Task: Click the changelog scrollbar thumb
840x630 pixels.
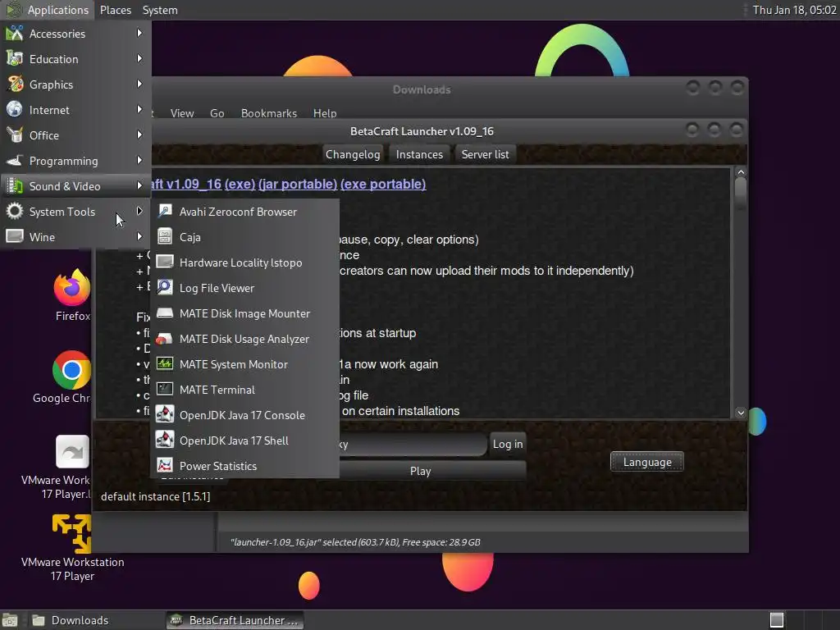Action: coord(741,194)
